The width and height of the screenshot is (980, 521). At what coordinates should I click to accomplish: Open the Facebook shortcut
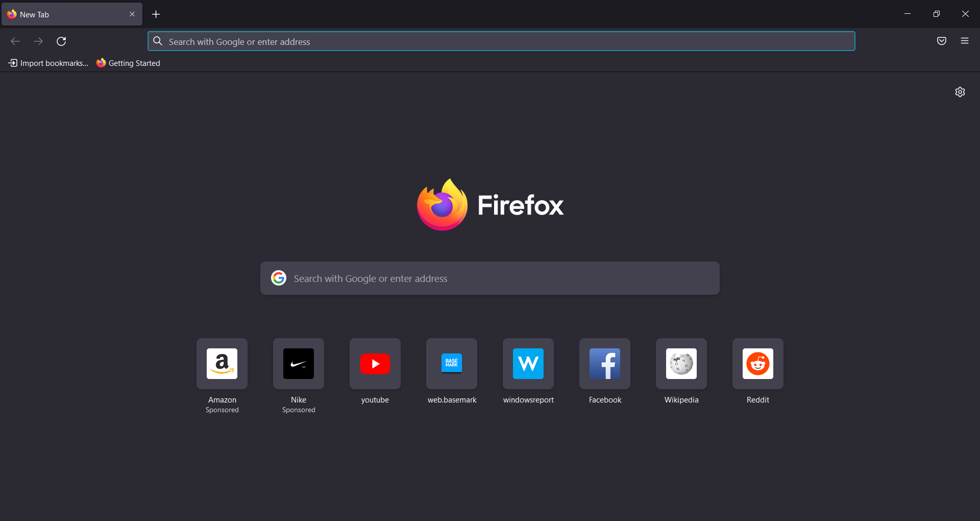point(604,364)
